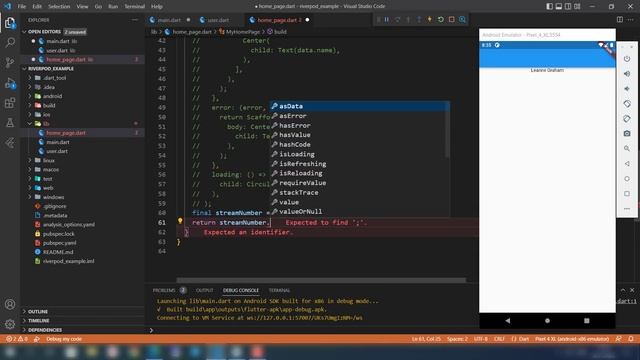The height and width of the screenshot is (360, 640).
Task: Toggle panel layout button in title bar
Action: pos(559,7)
